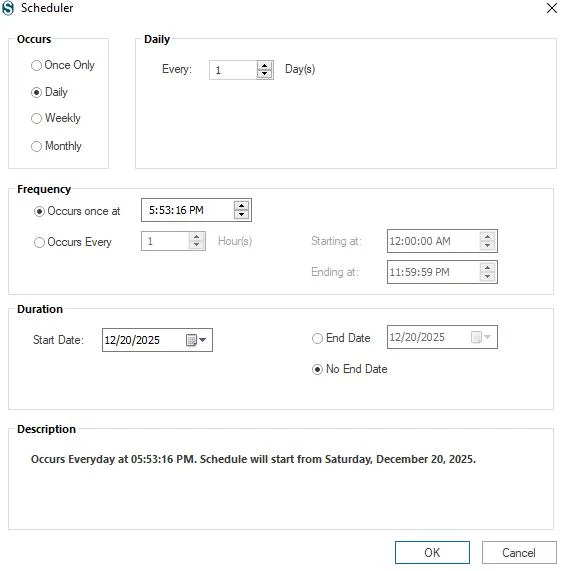Open the Start Date calendar dropdown
This screenshot has width=564, height=571.
coord(196,340)
